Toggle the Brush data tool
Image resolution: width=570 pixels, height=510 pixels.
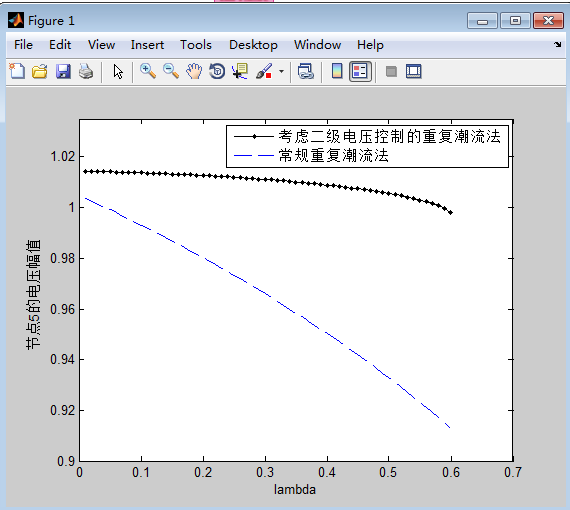click(x=264, y=71)
